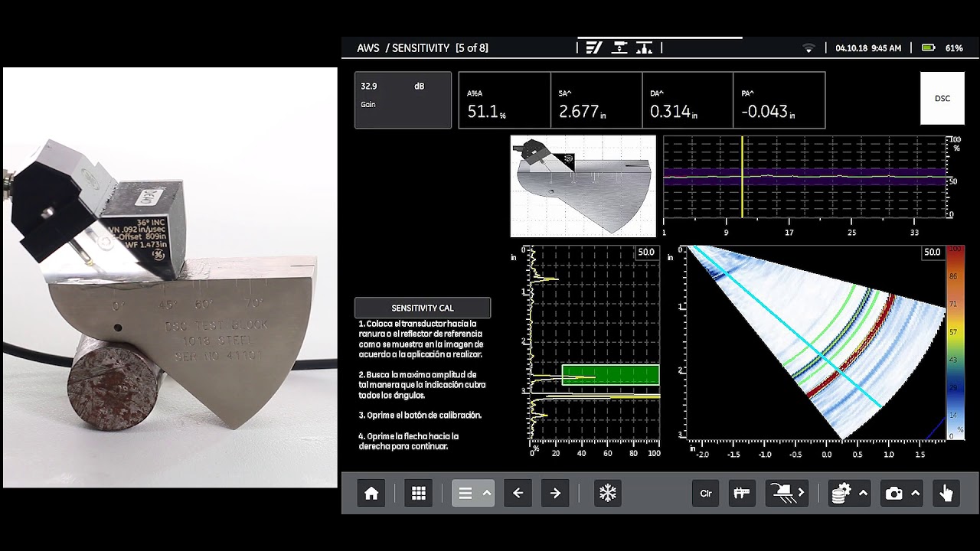
Task: Select the DSC block button
Action: point(942,99)
